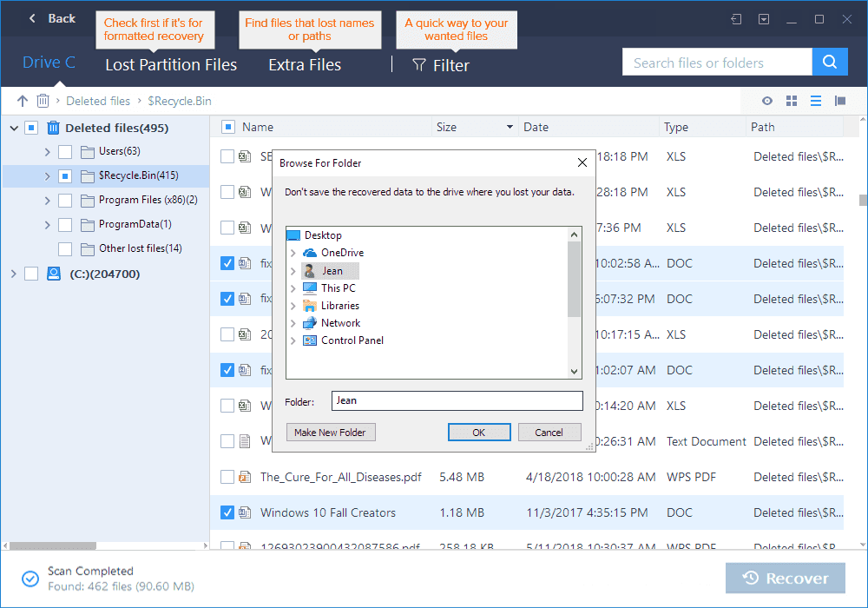Click the magnifier search button
868x608 pixels.
[830, 62]
